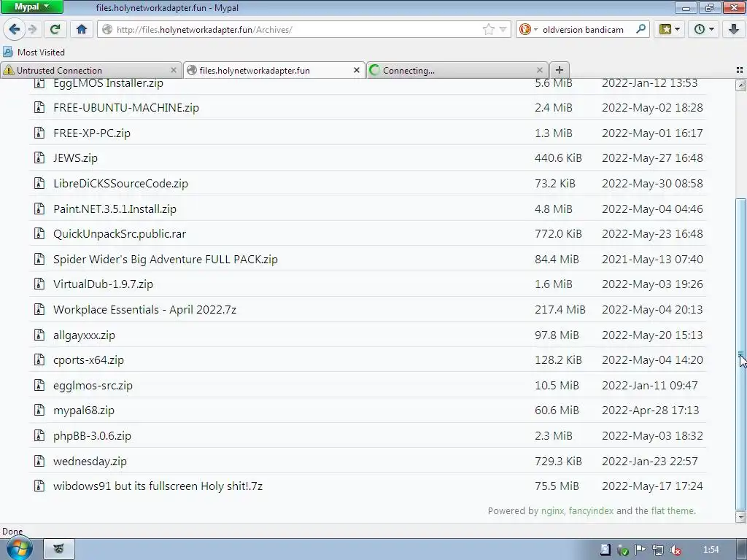Open the Windows Start orb

click(x=19, y=548)
